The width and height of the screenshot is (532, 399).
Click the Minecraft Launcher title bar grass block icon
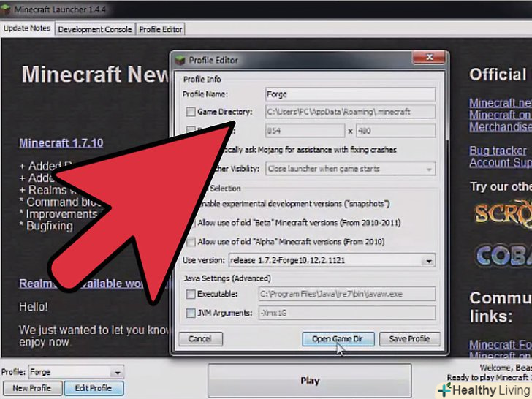coord(5,9)
